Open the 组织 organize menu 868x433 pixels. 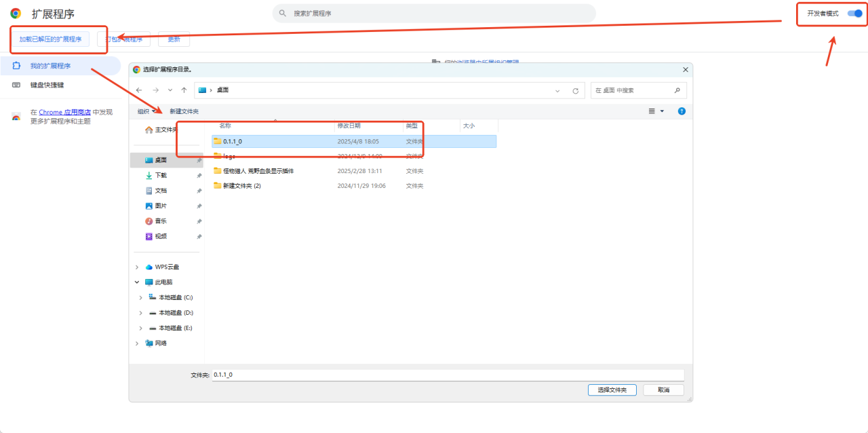[146, 111]
